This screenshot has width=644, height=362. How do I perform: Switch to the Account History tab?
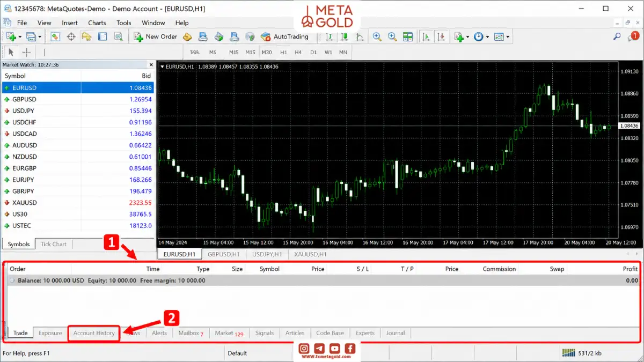pos(94,333)
